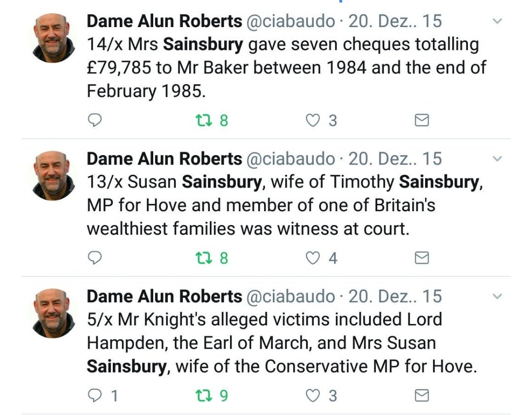Expand the 13/x tweet's dropdown menu
This screenshot has height=415, width=532.
(498, 159)
